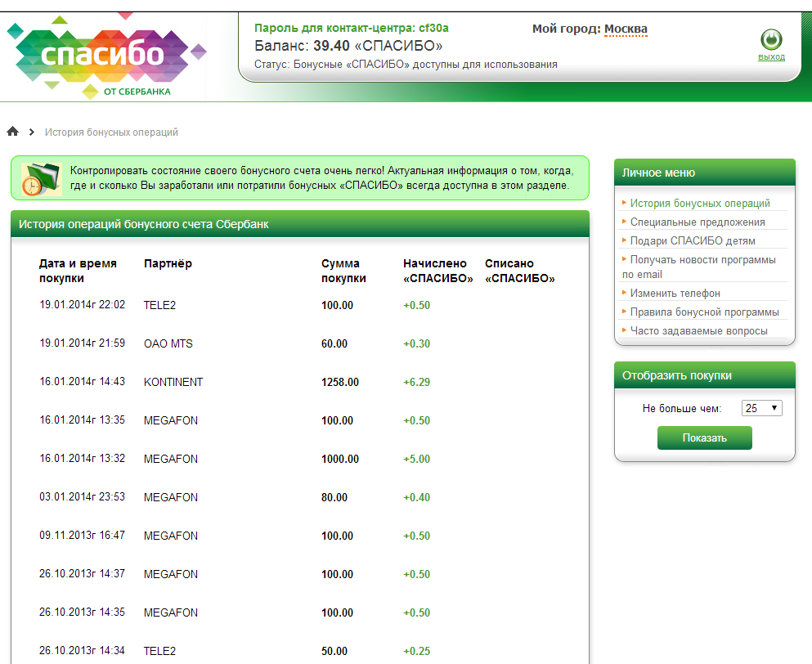Open 'Правила бонусной программы' menu item
The height and width of the screenshot is (664, 812).
coord(704,312)
